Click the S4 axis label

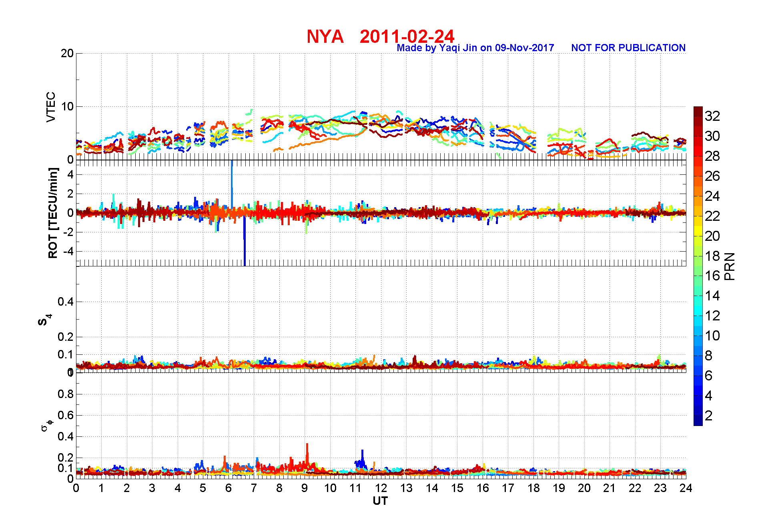44,320
